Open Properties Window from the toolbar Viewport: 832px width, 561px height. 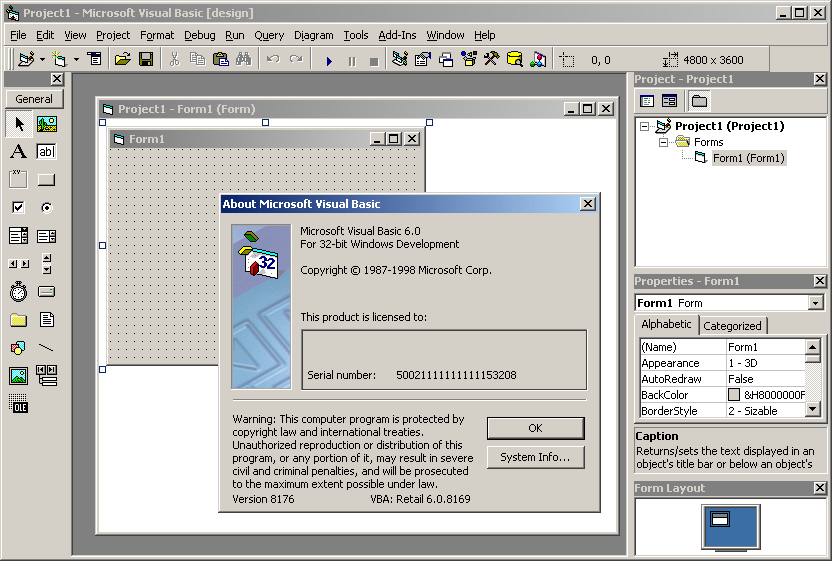pyautogui.click(x=422, y=59)
